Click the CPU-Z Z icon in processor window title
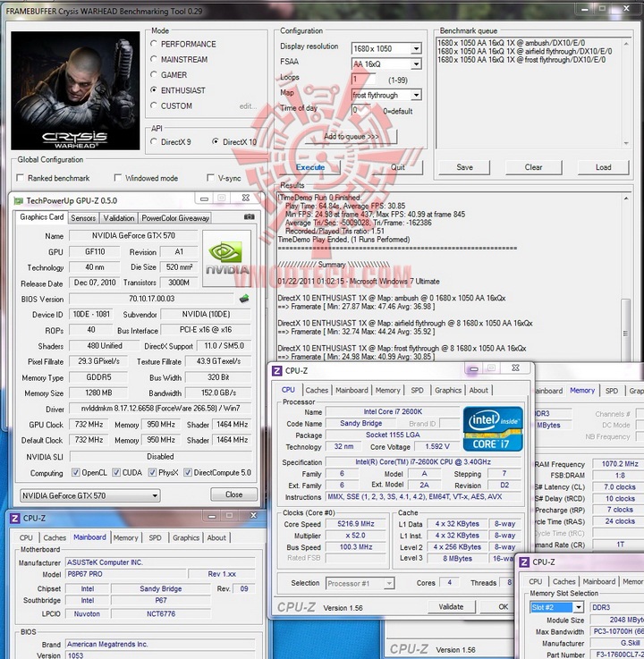Screen dimensions: 644x659 (277, 371)
